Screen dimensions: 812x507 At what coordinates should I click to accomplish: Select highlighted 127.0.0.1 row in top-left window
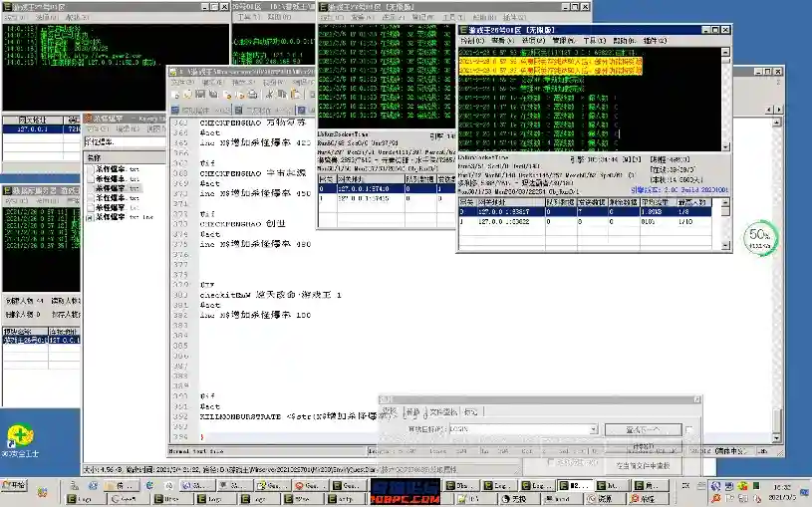42,128
